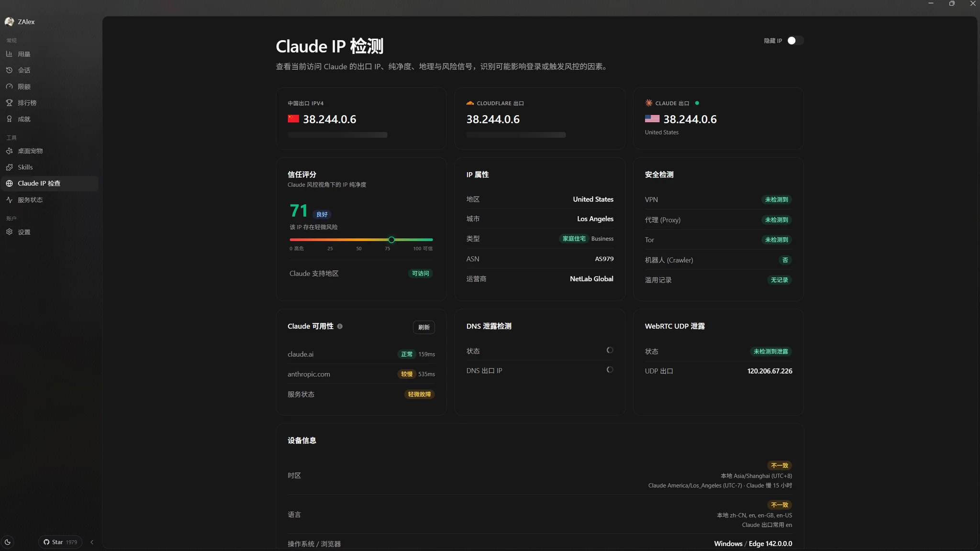
Task: Click the Los Angeles city value
Action: tap(595, 219)
